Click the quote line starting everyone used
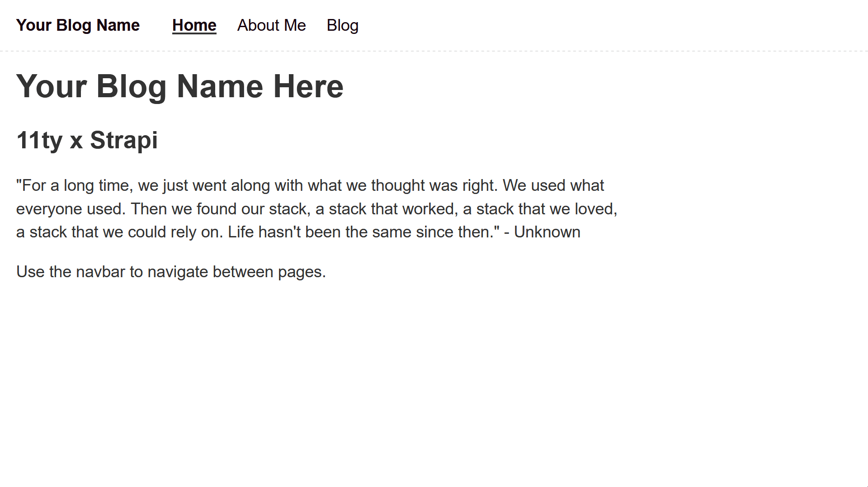868x487 pixels. point(317,209)
